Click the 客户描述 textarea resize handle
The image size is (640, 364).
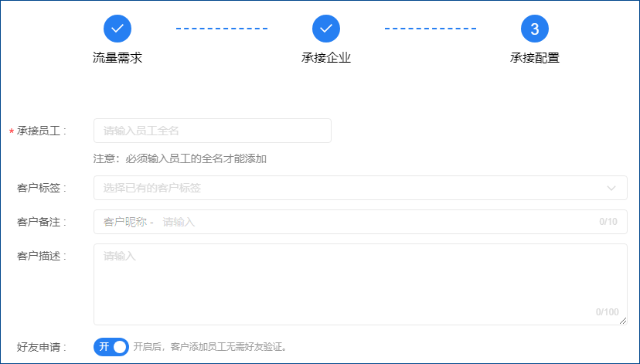(x=623, y=321)
